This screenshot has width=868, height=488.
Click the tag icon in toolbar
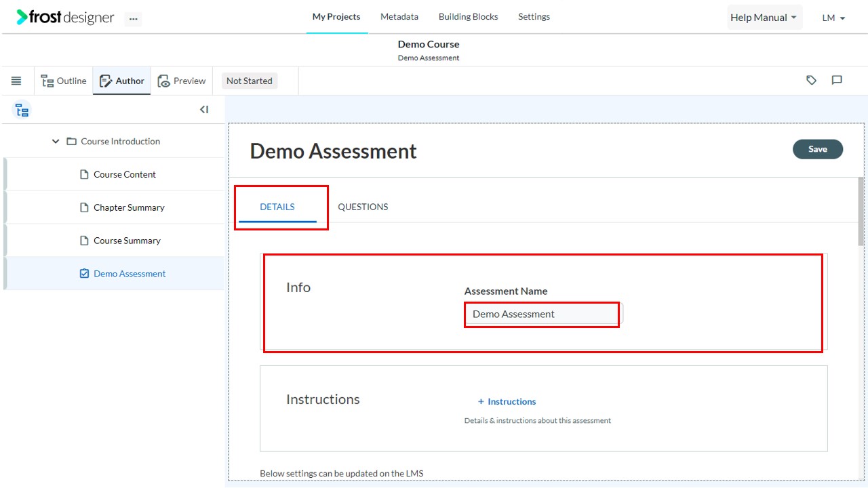pyautogui.click(x=811, y=80)
